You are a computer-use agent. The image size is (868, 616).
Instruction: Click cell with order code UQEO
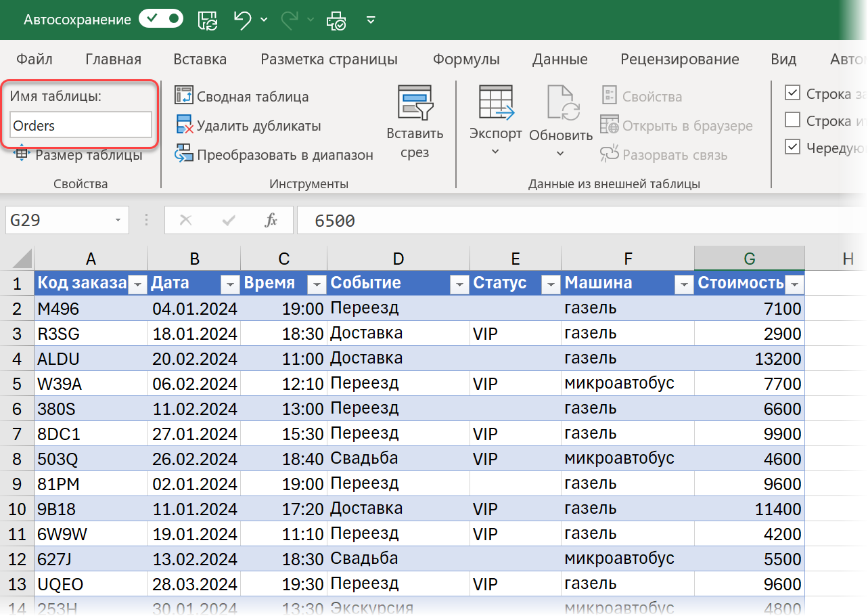point(91,584)
